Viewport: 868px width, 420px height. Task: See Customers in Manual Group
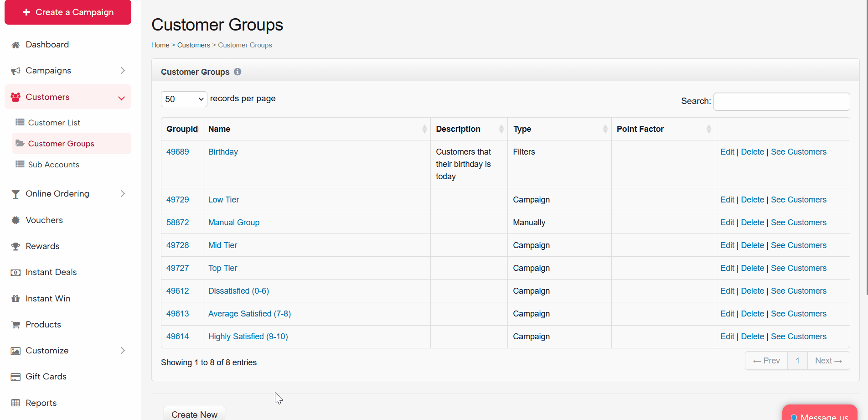pos(799,223)
